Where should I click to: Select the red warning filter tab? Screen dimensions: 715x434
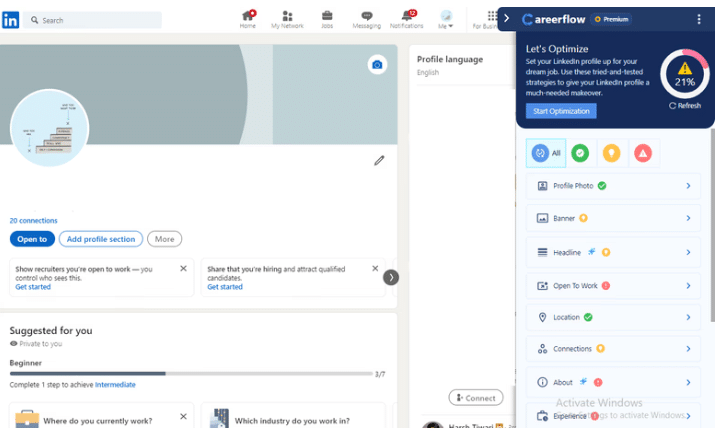click(643, 153)
